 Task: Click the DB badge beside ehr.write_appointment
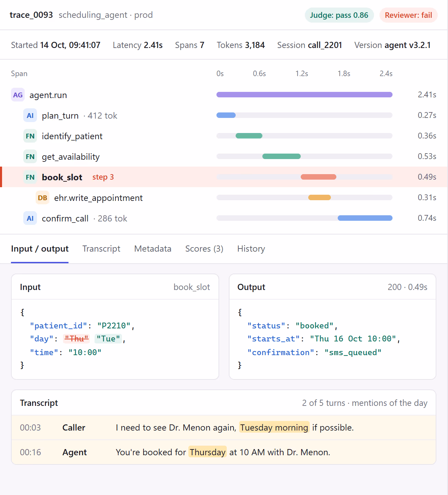point(42,198)
